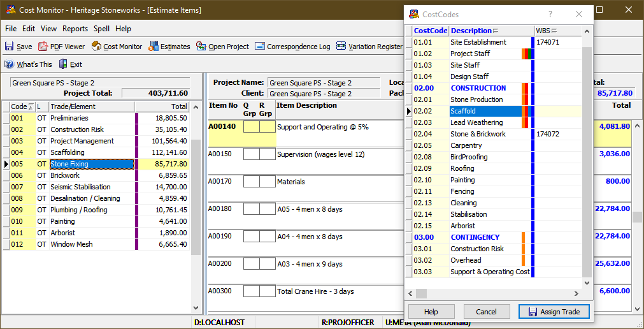This screenshot has width=644, height=329.
Task: Open Estimates toolbar icon
Action: coord(154,46)
